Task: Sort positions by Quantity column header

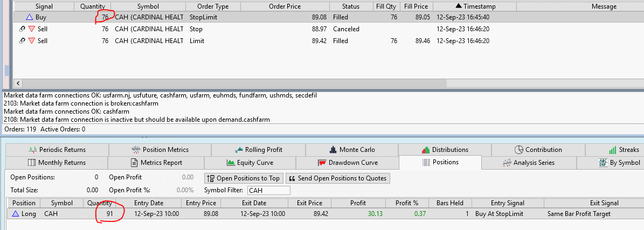Action: tap(100, 203)
